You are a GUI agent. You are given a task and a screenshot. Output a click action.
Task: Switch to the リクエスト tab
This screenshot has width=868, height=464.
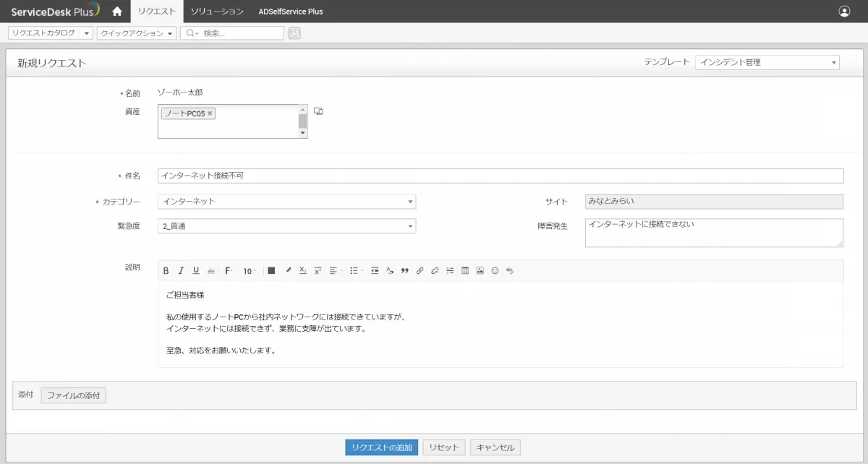tap(157, 12)
